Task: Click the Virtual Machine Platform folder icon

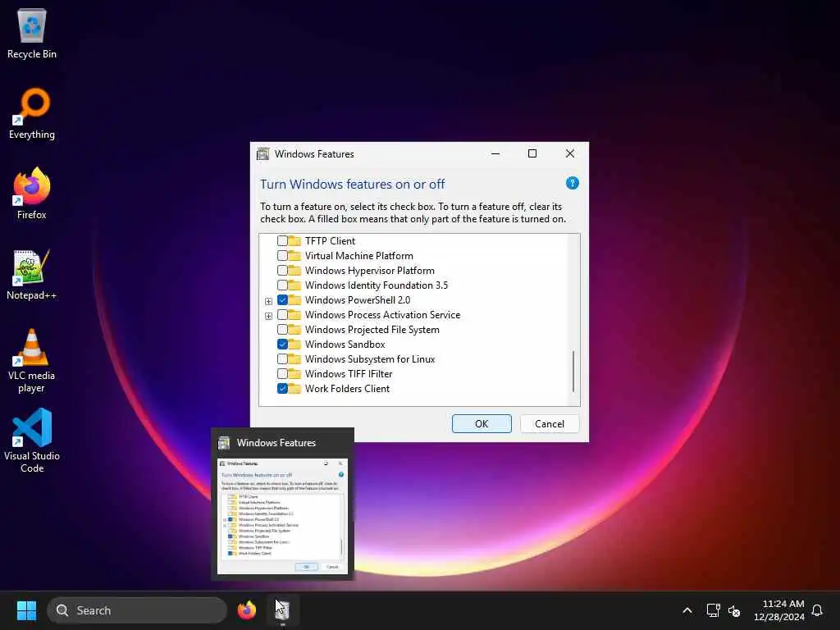Action: click(x=294, y=256)
